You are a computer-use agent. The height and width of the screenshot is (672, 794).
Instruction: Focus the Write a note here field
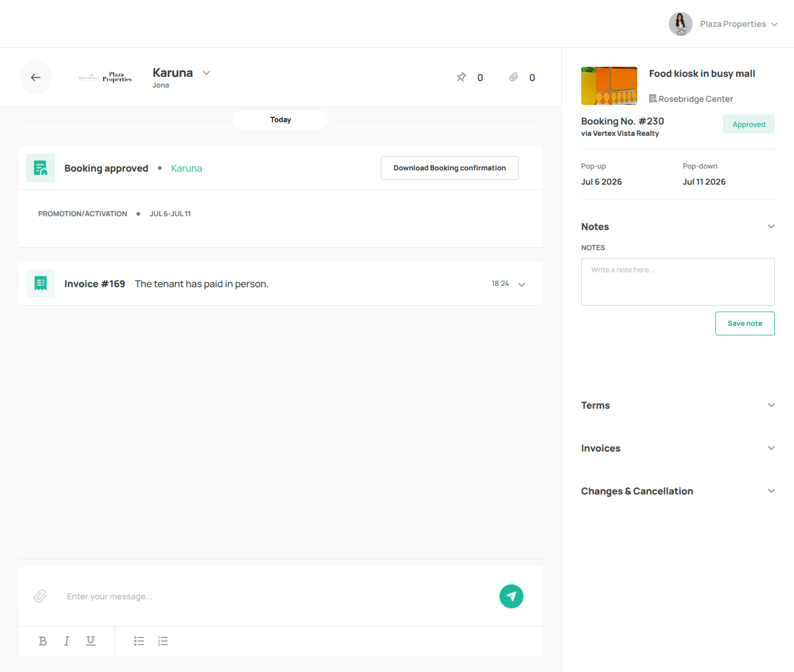click(x=678, y=282)
